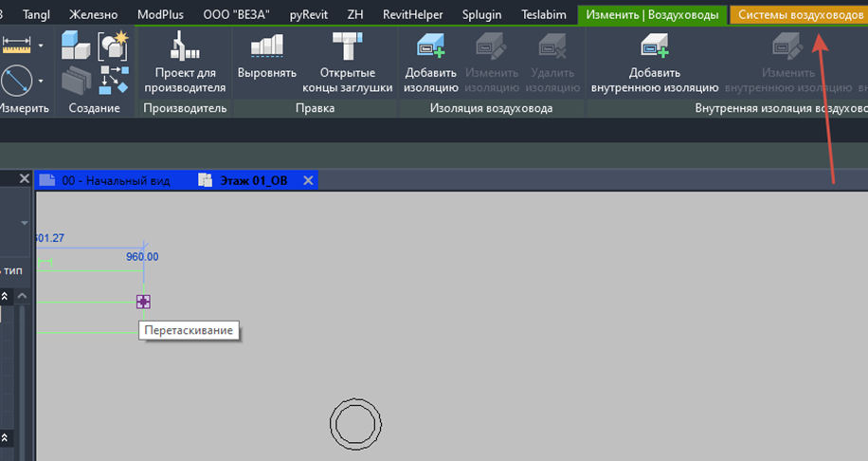This screenshot has height=461, width=868.
Task: Click Проект для производителя button
Action: point(185,63)
